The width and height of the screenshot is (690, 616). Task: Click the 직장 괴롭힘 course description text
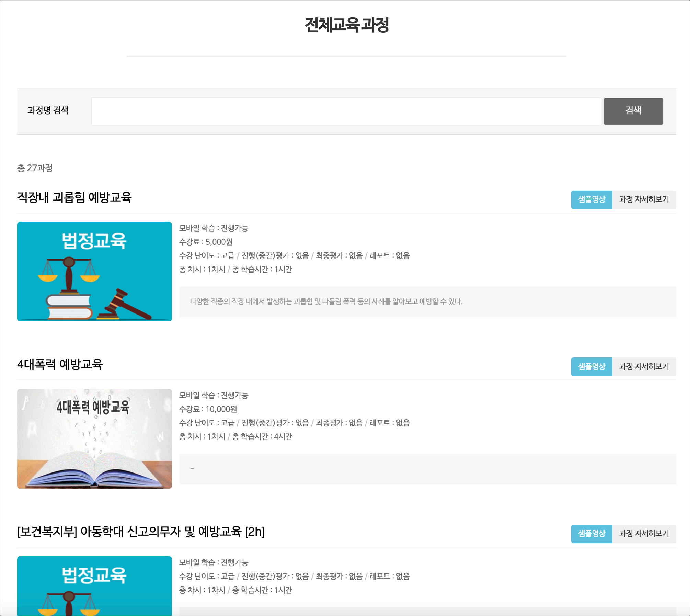tap(326, 301)
